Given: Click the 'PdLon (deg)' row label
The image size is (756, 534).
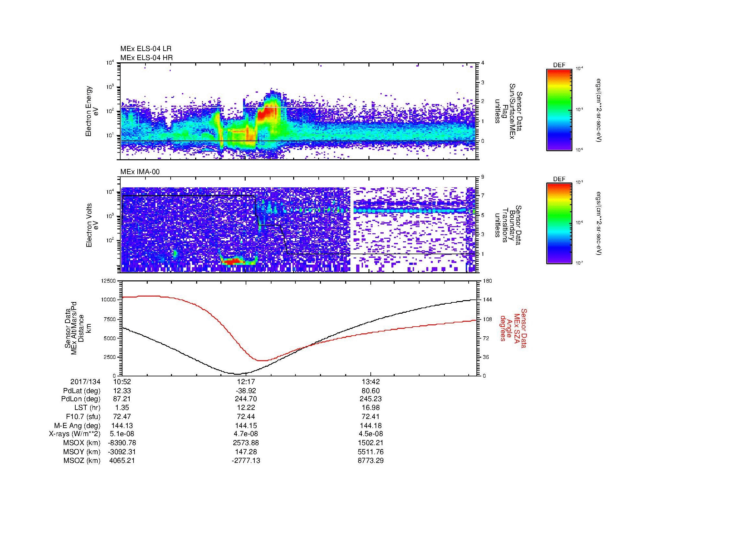Looking at the screenshot, I should [x=82, y=399].
